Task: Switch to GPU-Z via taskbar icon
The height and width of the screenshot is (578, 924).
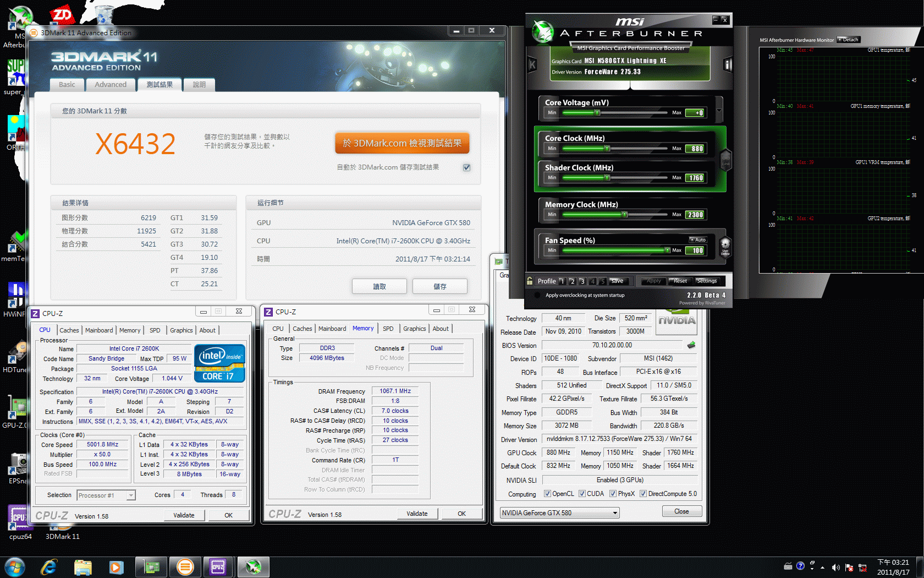Action: [151, 567]
